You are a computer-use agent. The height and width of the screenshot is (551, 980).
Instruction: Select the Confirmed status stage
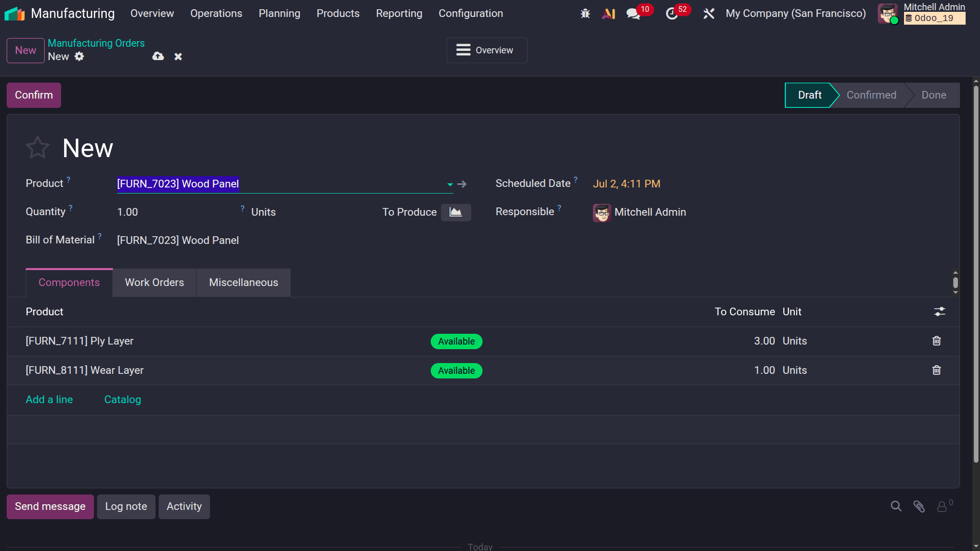click(x=871, y=95)
